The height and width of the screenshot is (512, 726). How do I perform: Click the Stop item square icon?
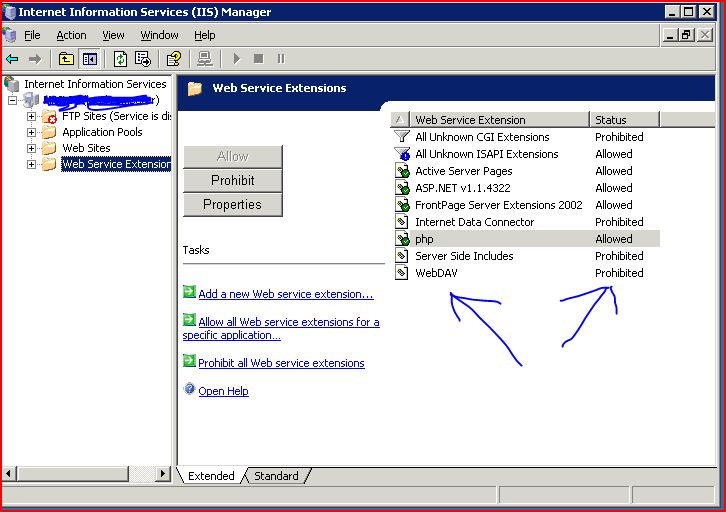tap(259, 59)
